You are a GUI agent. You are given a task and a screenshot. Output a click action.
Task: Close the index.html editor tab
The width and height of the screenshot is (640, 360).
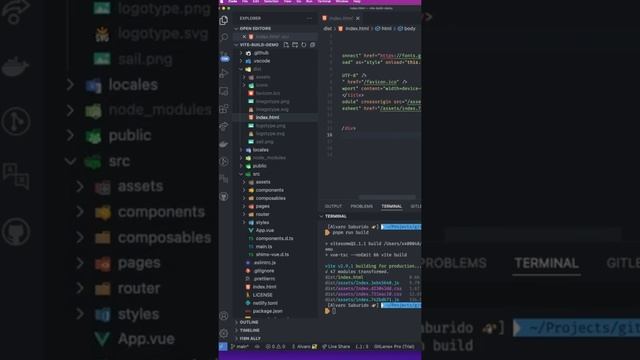pyautogui.click(x=358, y=18)
